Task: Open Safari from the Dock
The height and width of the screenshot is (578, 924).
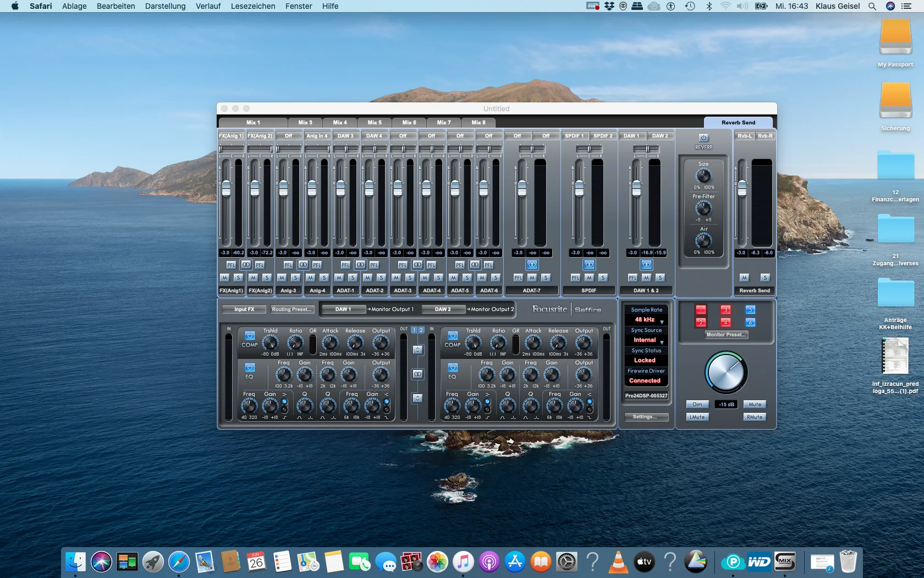Action: tap(179, 562)
